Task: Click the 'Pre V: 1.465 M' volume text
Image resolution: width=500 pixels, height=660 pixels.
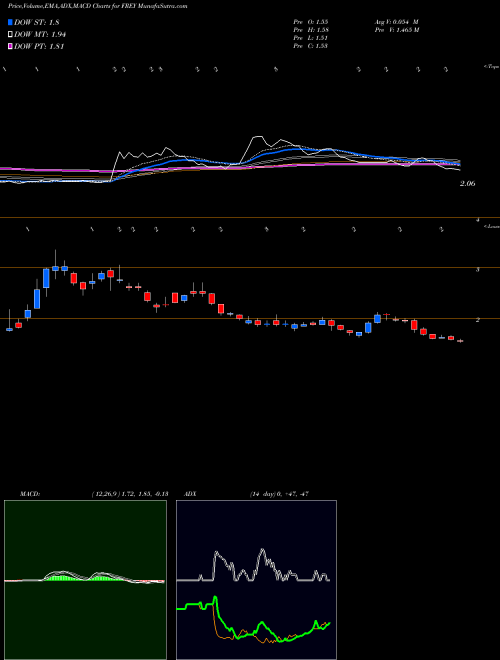Action: (x=396, y=30)
